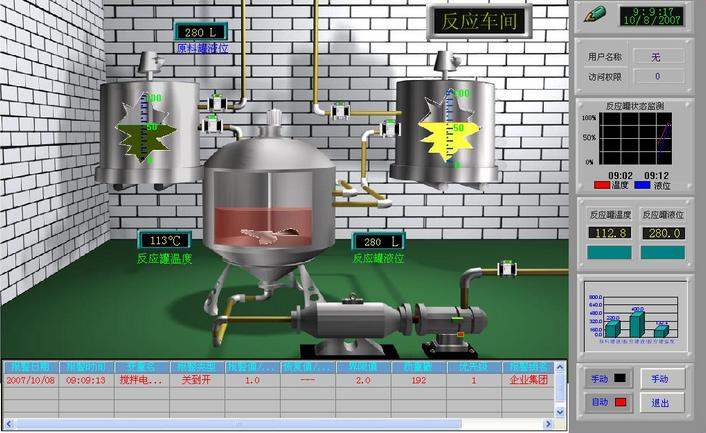Click the alarm table horizontal scrollbar
This screenshot has height=433, width=706.
coord(280,423)
